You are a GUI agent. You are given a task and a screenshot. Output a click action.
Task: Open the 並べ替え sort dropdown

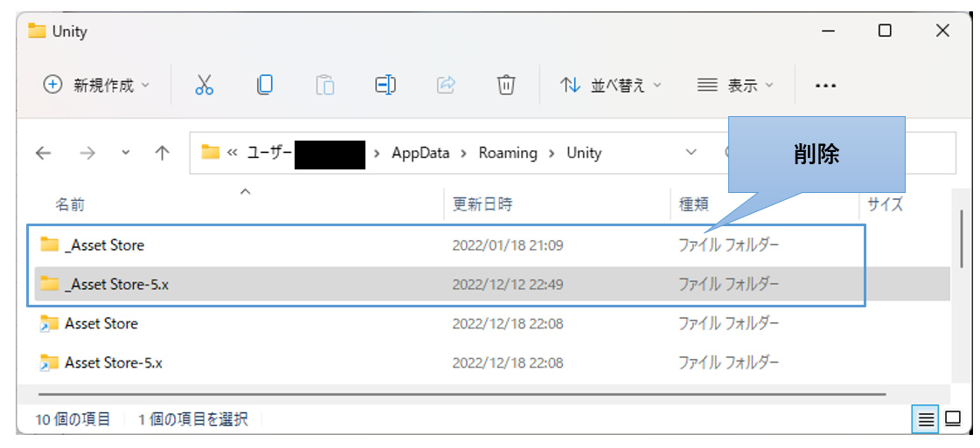point(610,85)
